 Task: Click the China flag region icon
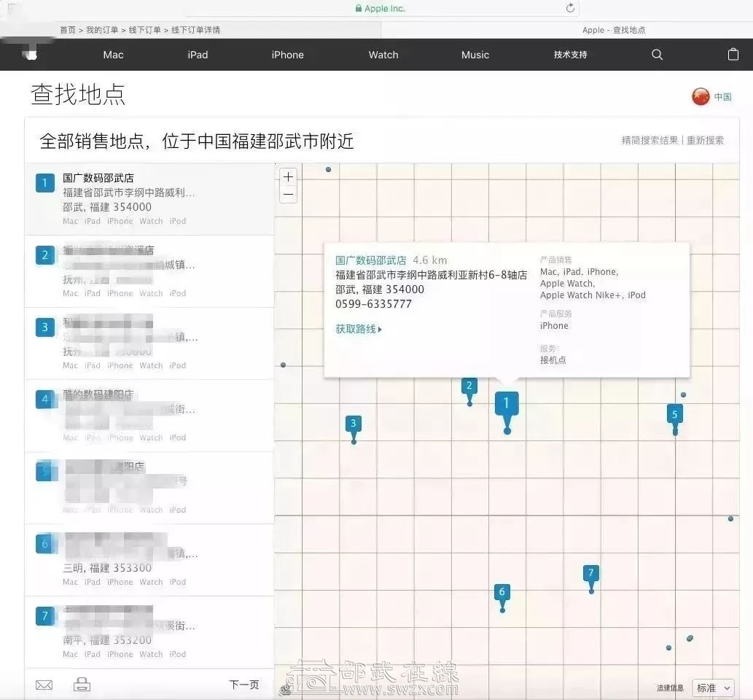[x=701, y=96]
